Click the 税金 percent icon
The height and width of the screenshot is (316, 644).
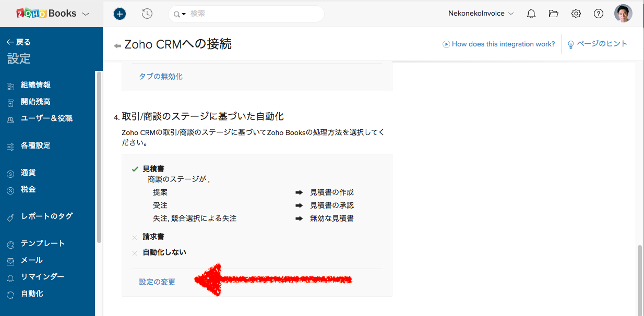click(10, 190)
